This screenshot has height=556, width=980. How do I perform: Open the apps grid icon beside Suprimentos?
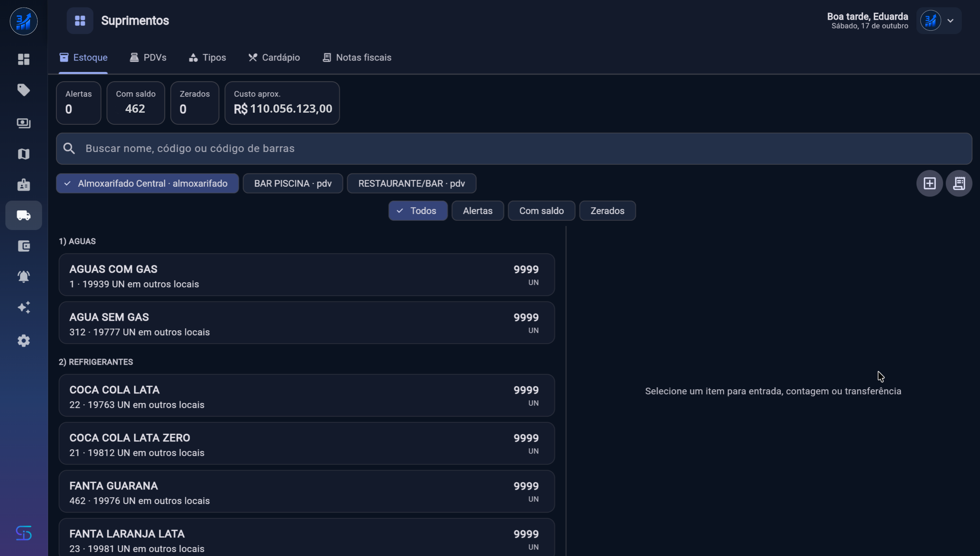tap(80, 21)
